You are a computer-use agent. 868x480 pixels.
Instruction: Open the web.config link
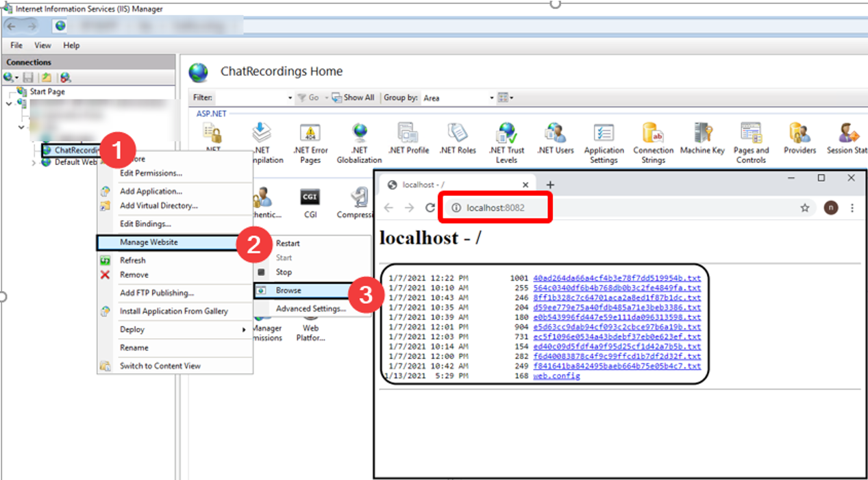(556, 376)
